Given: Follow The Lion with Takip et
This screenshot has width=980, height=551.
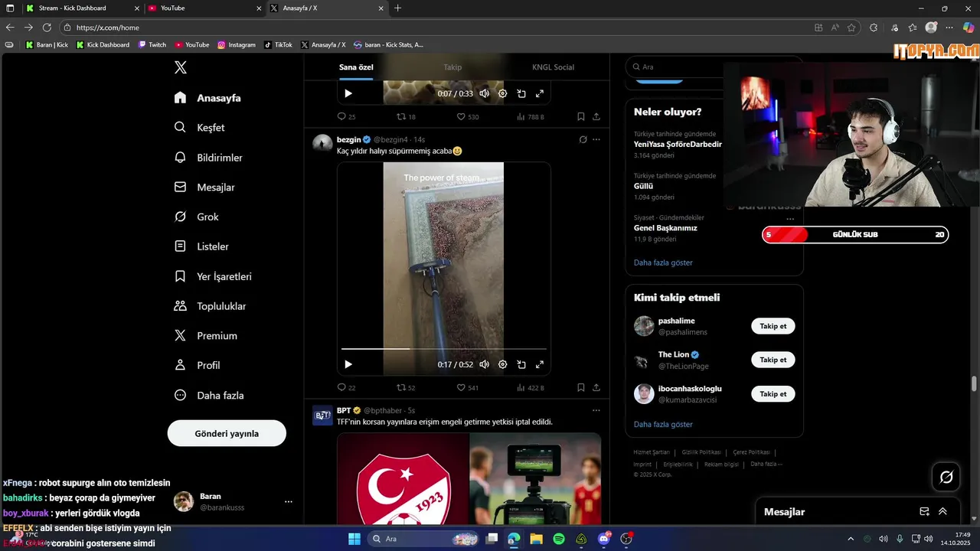Looking at the screenshot, I should click(773, 360).
